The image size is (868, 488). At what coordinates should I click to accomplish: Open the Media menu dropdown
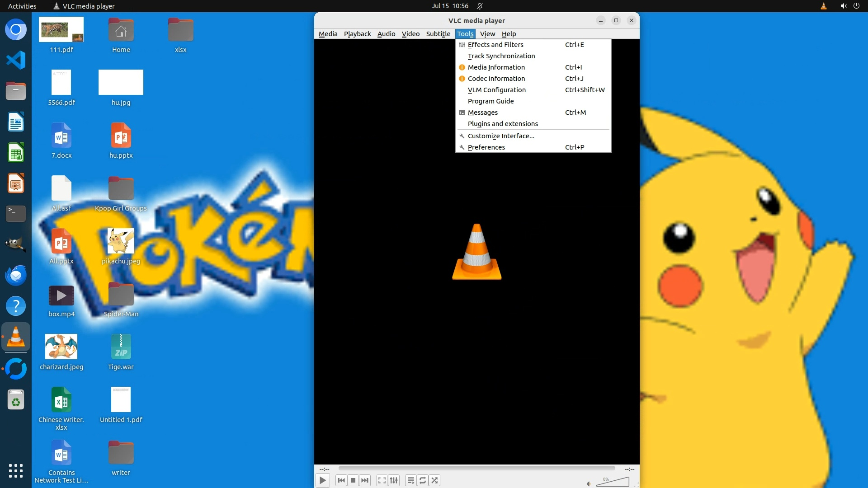pyautogui.click(x=328, y=34)
